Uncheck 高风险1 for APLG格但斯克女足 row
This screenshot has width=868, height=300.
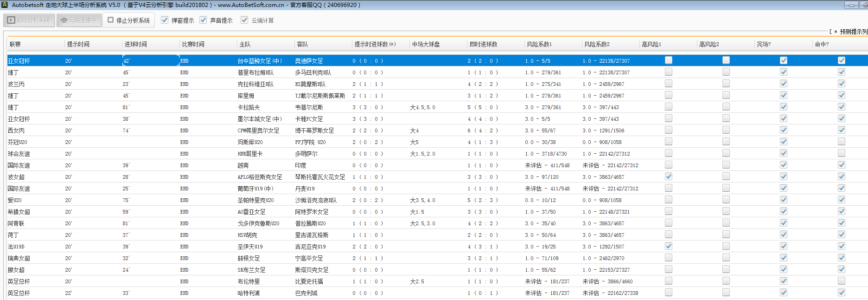(x=668, y=176)
